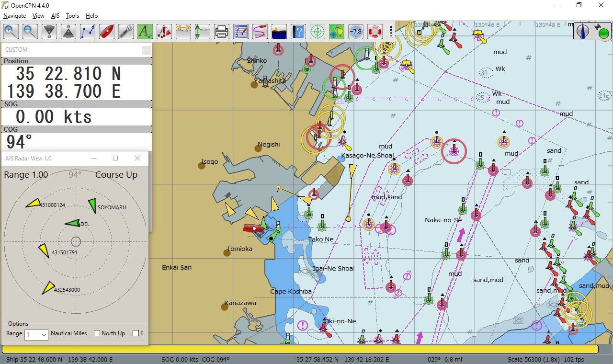Select target 431000124 on radar

tap(34, 203)
